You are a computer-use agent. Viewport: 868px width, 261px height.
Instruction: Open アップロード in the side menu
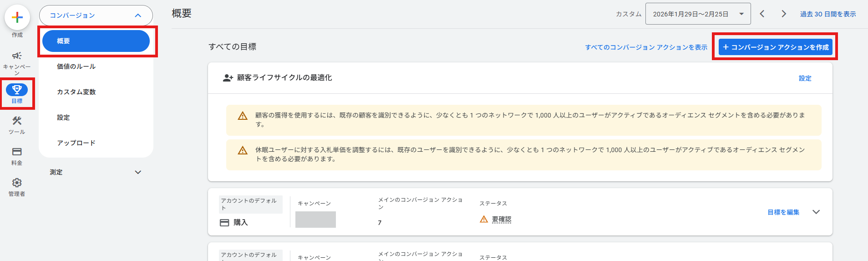76,143
